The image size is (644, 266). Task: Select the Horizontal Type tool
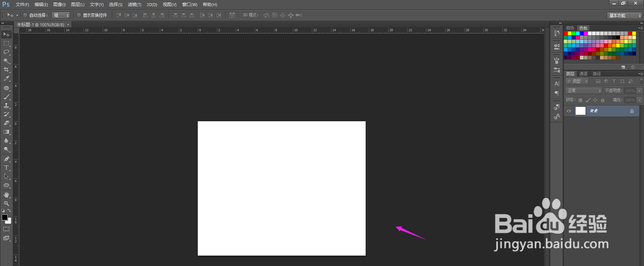6,168
